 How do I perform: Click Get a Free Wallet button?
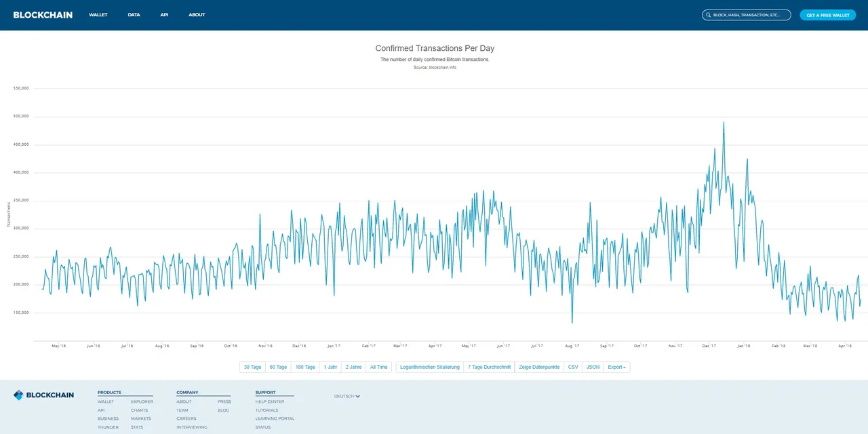[828, 15]
